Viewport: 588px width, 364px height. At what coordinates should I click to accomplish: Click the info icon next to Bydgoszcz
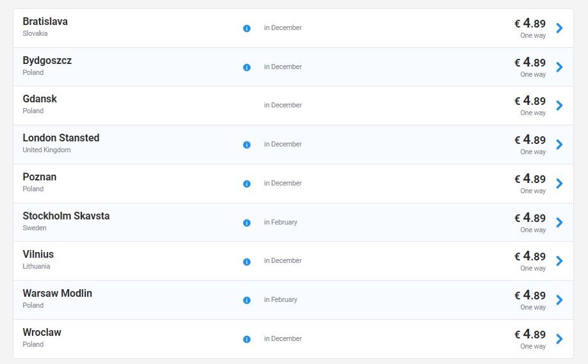point(247,68)
